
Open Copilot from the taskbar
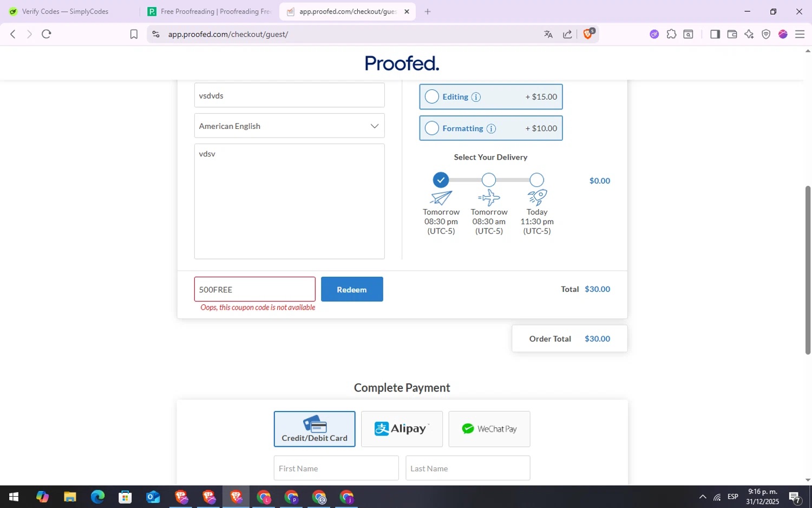coord(42,497)
